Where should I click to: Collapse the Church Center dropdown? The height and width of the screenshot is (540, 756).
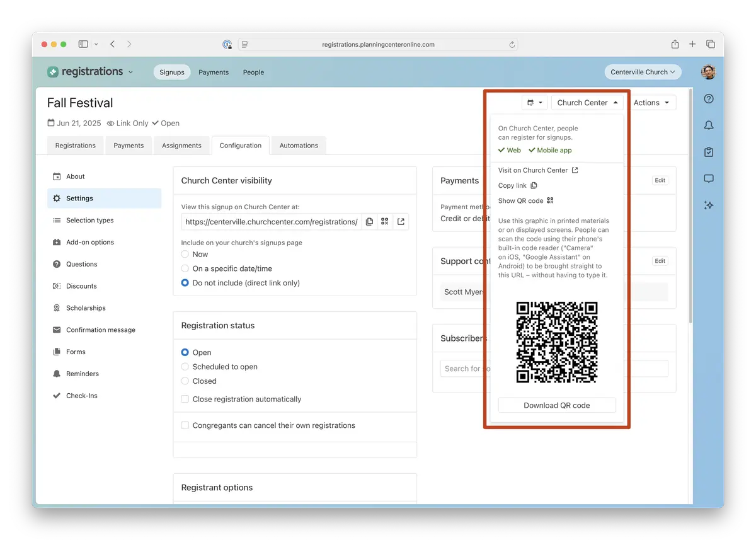[x=588, y=103]
